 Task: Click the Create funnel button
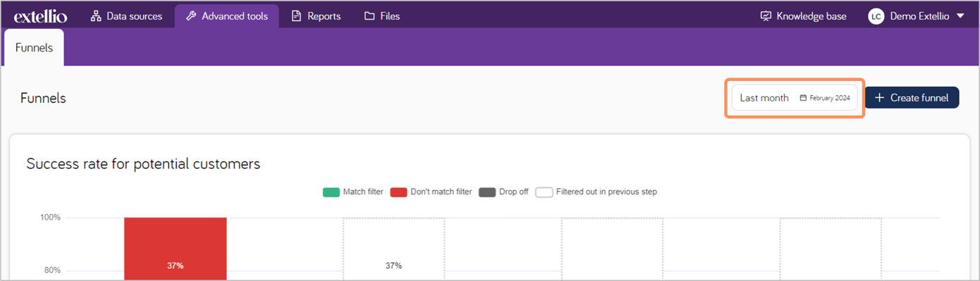tap(912, 98)
